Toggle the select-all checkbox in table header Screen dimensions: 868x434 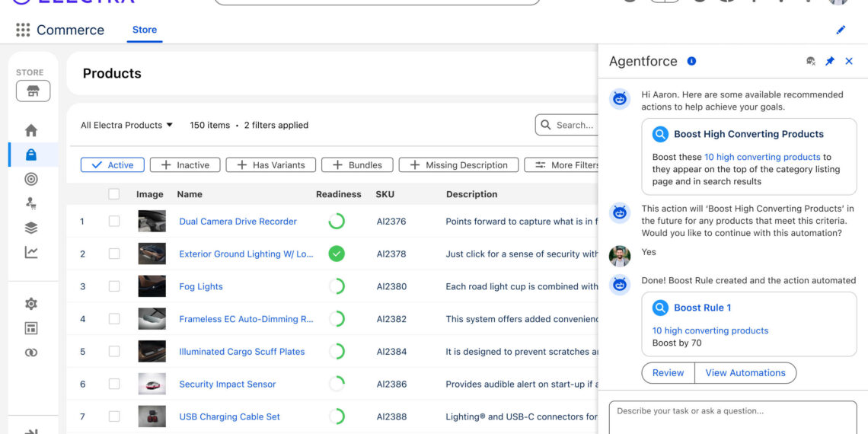click(114, 194)
